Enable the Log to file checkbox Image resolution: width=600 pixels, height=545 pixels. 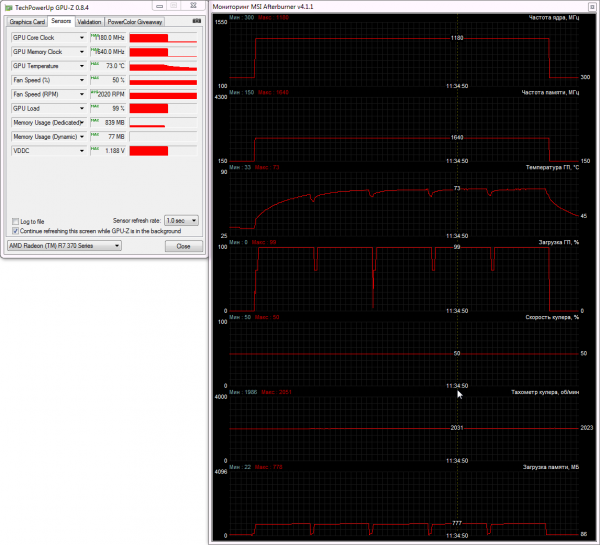[15, 221]
